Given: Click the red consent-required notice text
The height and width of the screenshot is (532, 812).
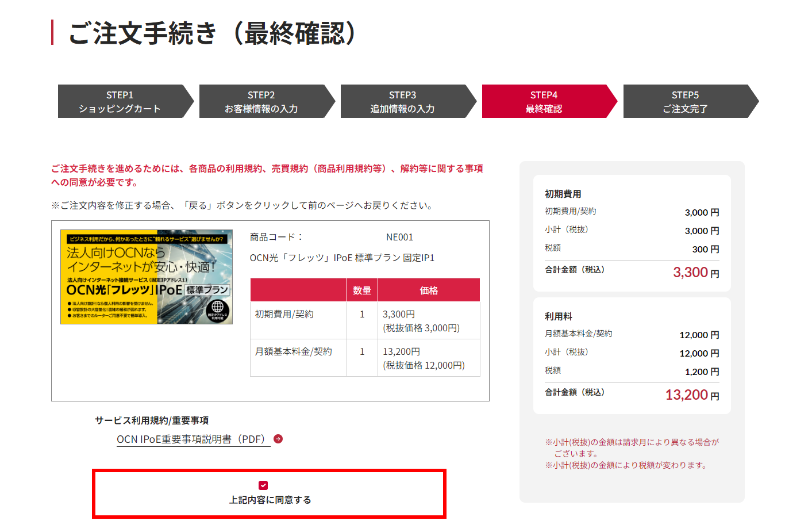Looking at the screenshot, I should (x=267, y=175).
